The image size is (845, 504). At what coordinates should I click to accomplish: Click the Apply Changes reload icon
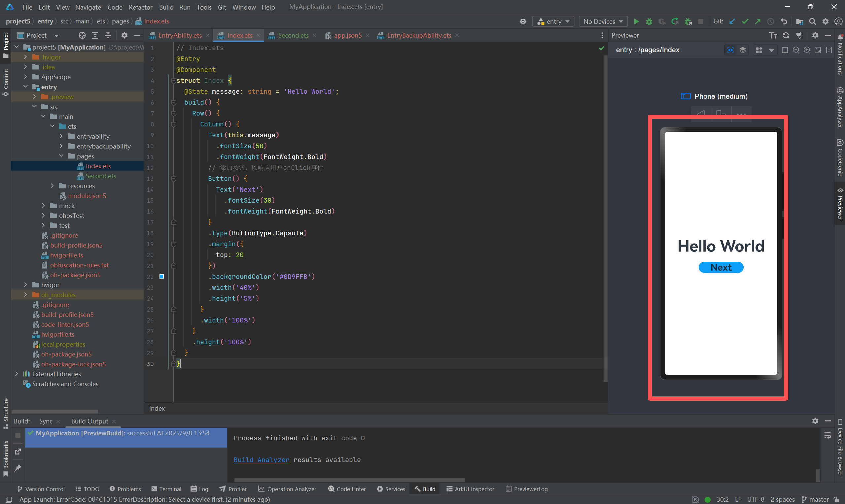coord(675,21)
